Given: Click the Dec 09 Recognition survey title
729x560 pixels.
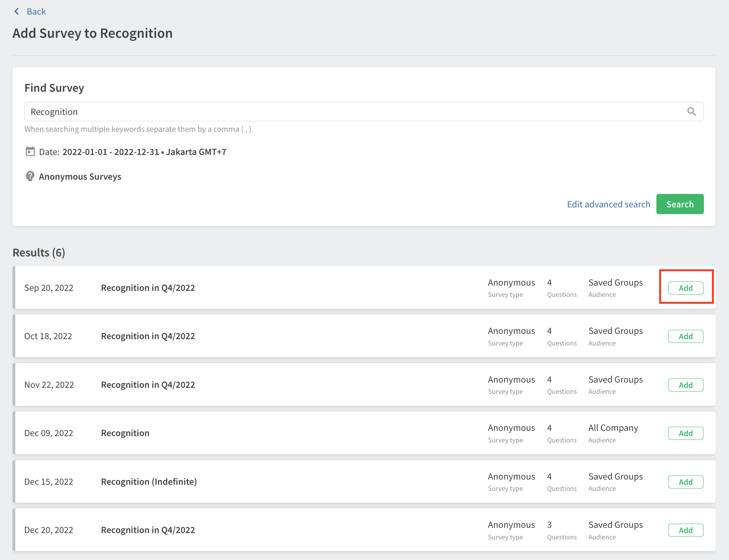Looking at the screenshot, I should click(x=125, y=433).
